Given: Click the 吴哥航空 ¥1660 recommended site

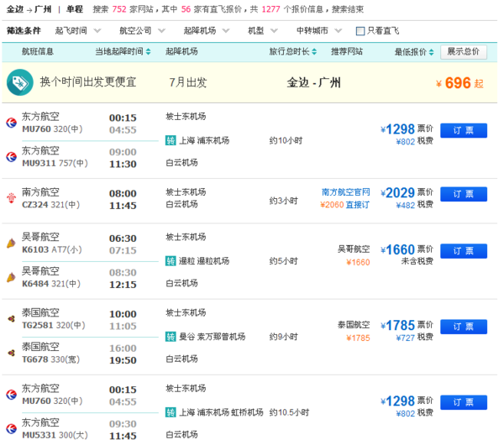Looking at the screenshot, I should [354, 255].
